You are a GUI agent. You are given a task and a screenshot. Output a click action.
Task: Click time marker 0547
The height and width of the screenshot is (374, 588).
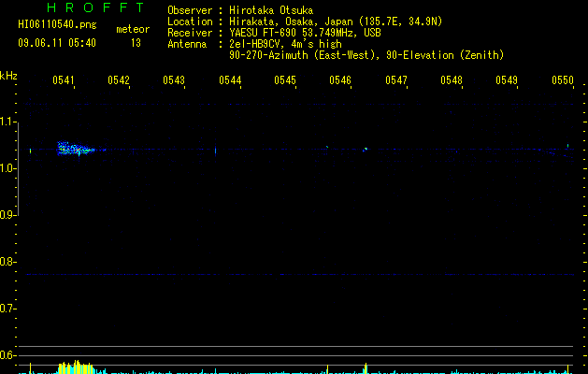396,80
